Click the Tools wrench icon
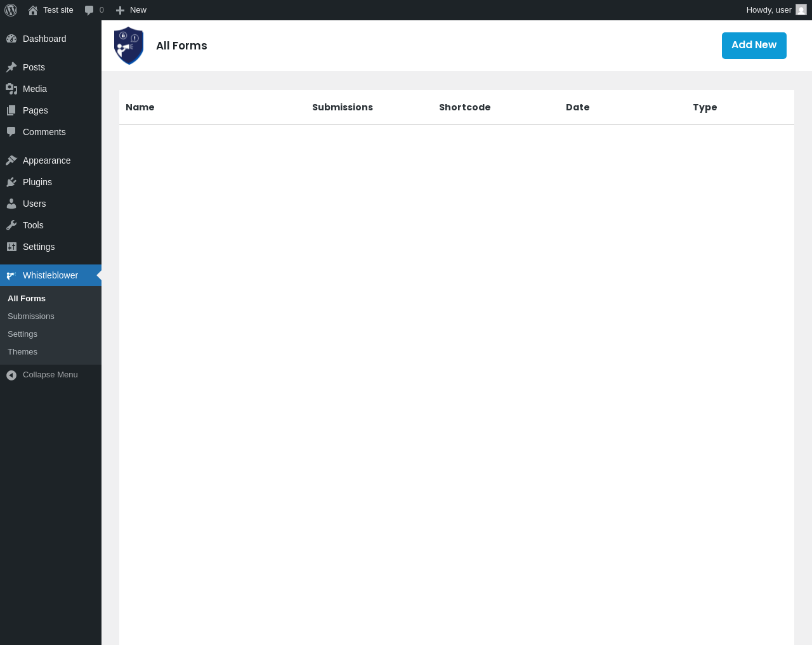The width and height of the screenshot is (812, 645). 11,225
